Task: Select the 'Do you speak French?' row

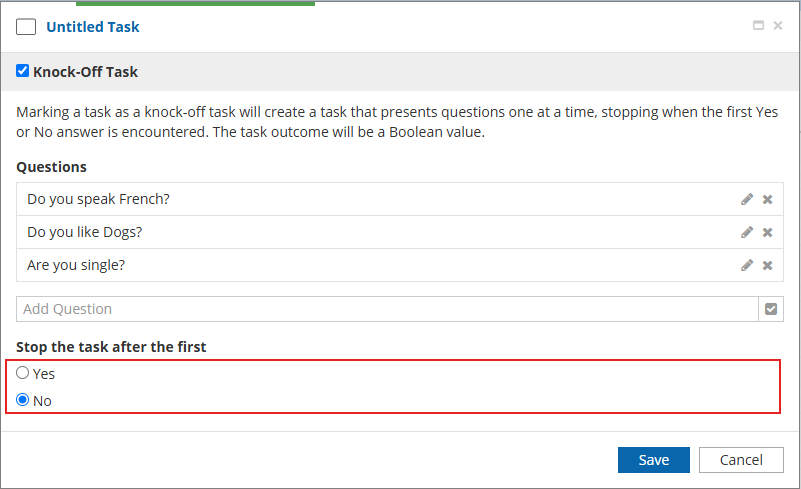Action: tap(300, 199)
